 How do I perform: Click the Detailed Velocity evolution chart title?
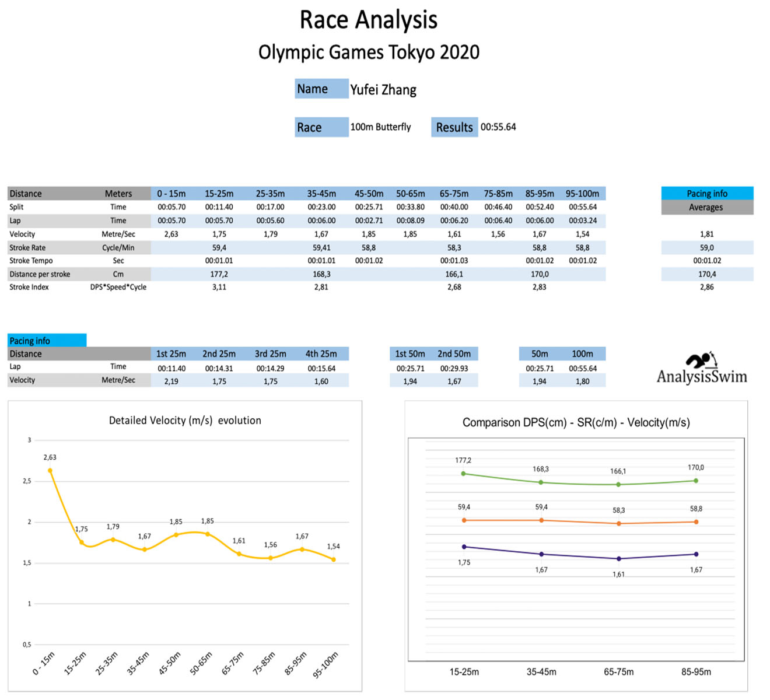pos(185,421)
